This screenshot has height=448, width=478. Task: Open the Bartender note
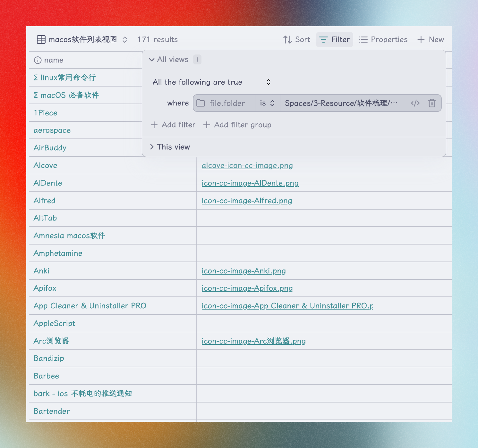point(52,411)
